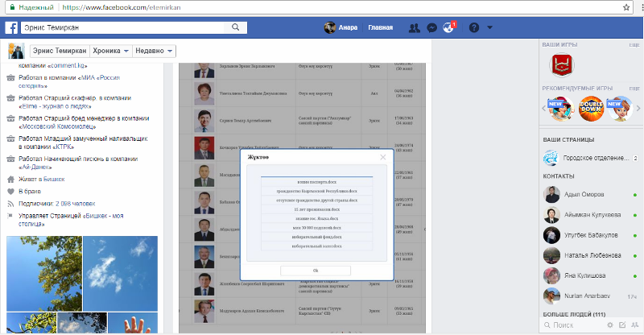The image size is (644, 335).
Task: Click the search magnifier icon
Action: 236,27
